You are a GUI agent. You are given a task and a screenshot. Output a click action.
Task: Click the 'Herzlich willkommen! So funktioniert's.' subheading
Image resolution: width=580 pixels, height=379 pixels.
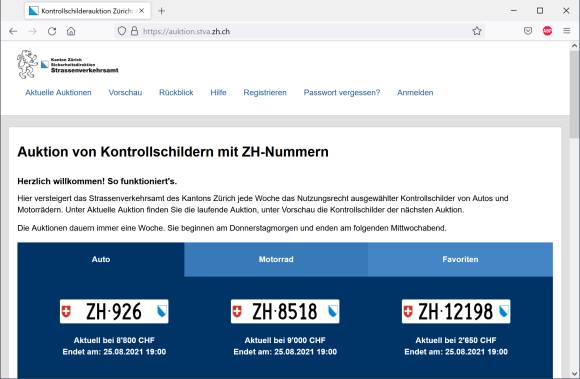point(97,181)
